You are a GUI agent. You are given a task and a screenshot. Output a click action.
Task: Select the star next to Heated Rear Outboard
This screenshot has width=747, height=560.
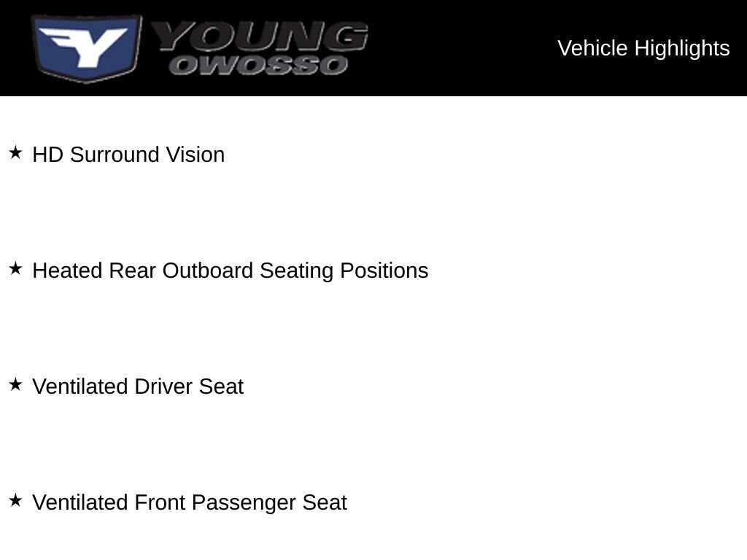click(x=15, y=268)
